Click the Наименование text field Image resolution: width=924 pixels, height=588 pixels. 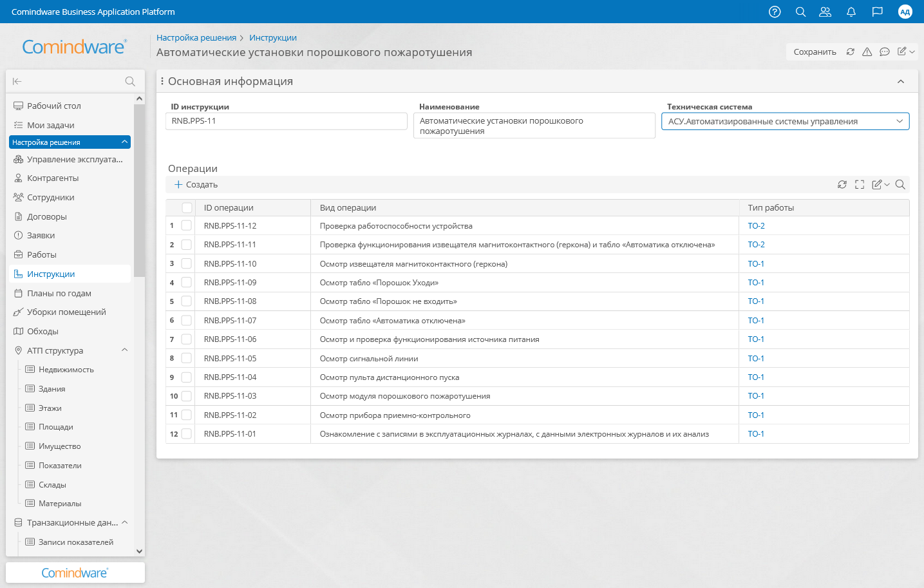tap(534, 126)
